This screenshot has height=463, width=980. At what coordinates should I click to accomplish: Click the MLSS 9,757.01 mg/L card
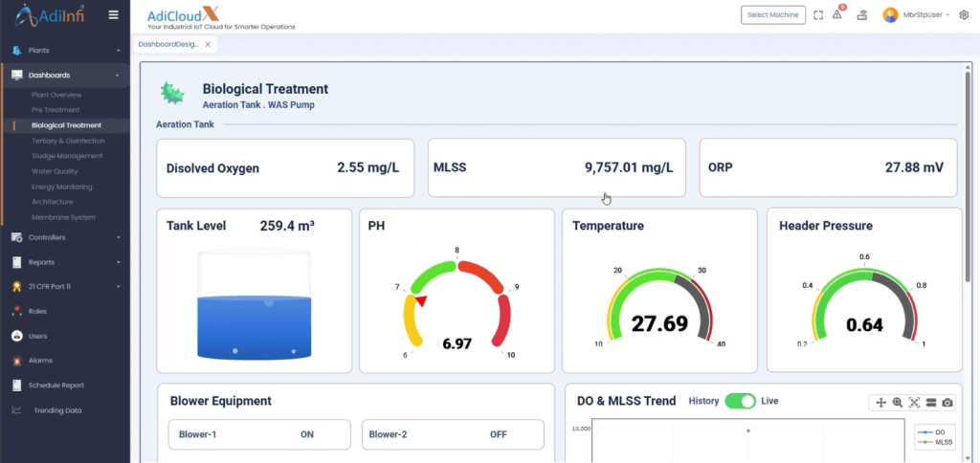pyautogui.click(x=556, y=168)
